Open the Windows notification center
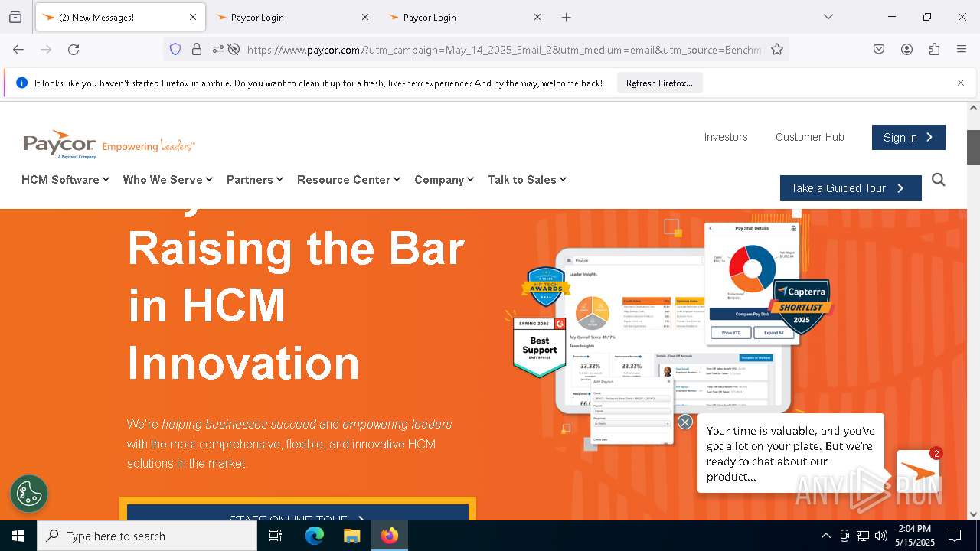The height and width of the screenshot is (551, 980). point(955,536)
